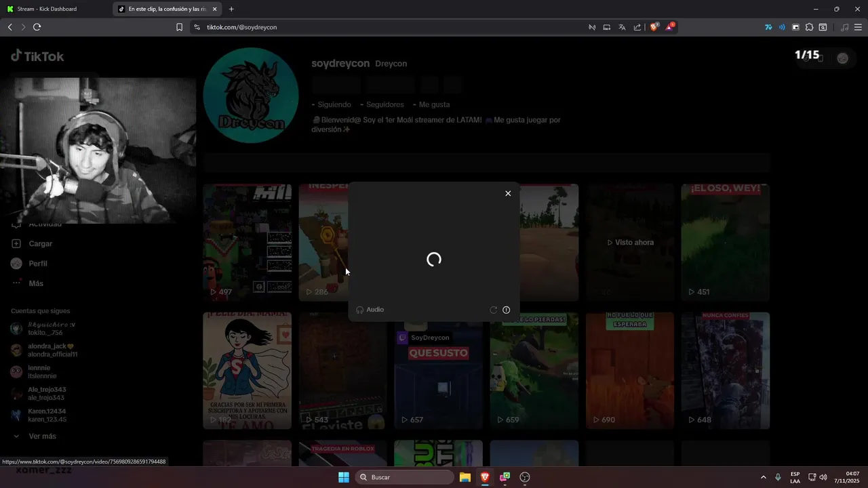Click the share page icon
The width and height of the screenshot is (868, 488).
pyautogui.click(x=637, y=27)
